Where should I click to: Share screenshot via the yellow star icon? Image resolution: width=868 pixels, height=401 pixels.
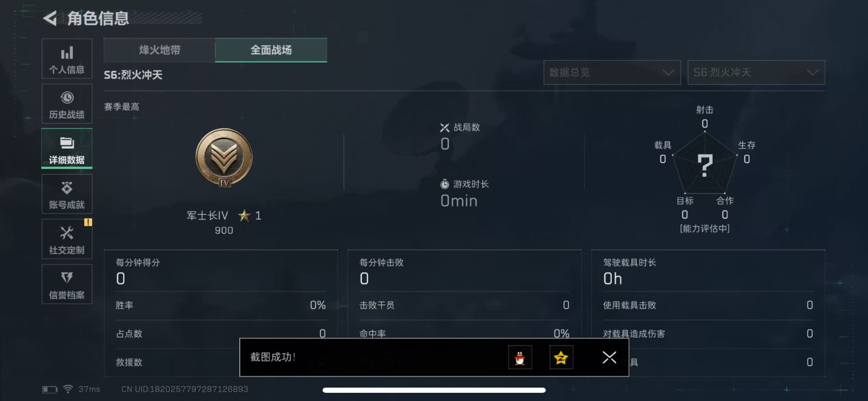[561, 358]
